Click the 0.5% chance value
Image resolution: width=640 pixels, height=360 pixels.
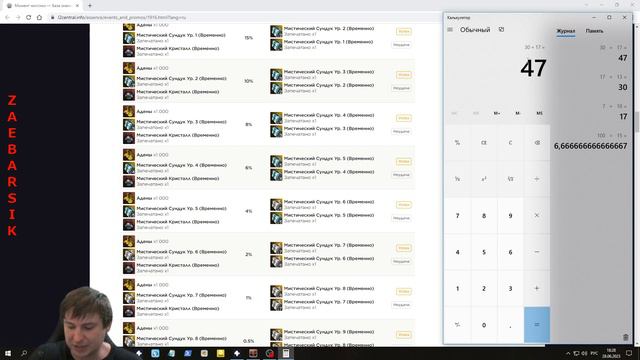click(x=249, y=341)
